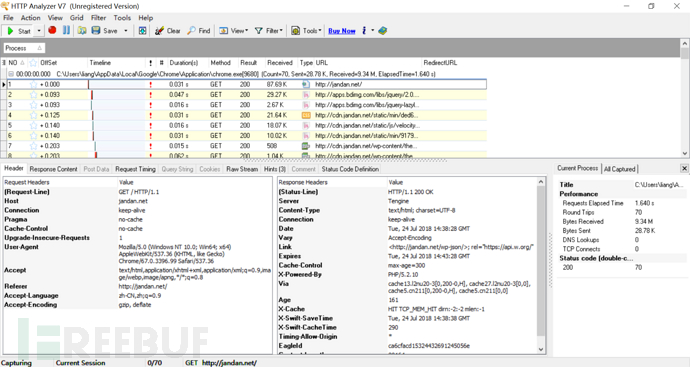Open the Hints (3) tab
The image size is (690, 367).
(x=275, y=169)
